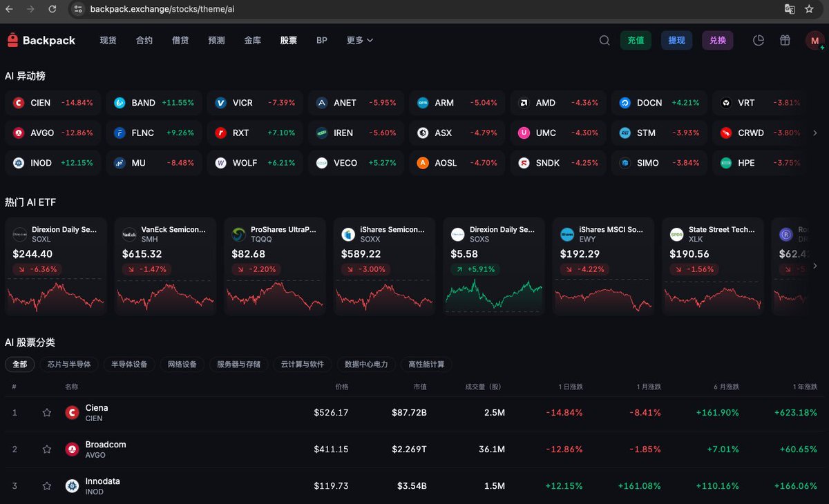Select the 云计算与软件 category filter
The image size is (829, 504).
303,365
